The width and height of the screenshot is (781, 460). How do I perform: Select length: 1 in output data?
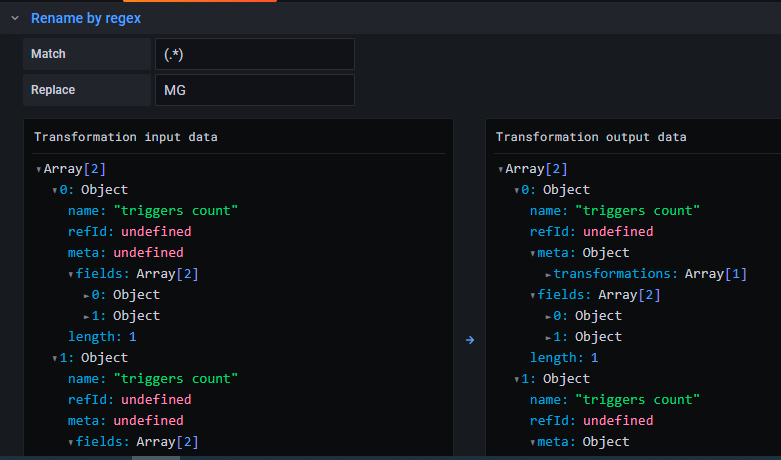564,357
